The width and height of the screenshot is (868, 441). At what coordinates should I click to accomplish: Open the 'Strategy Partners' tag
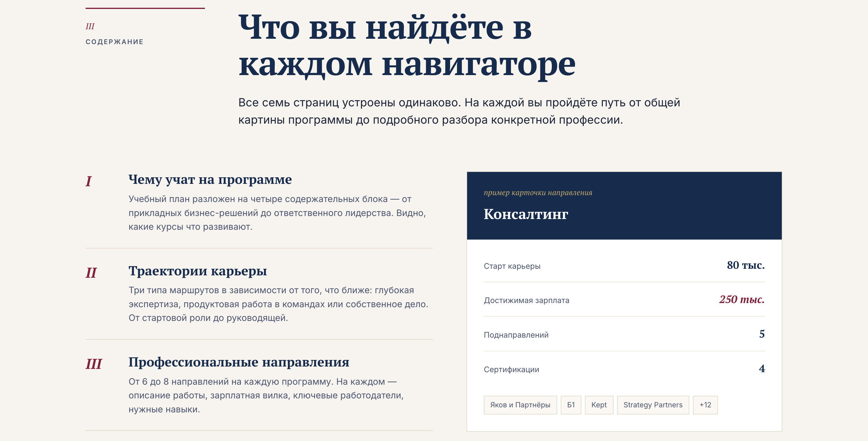click(653, 405)
